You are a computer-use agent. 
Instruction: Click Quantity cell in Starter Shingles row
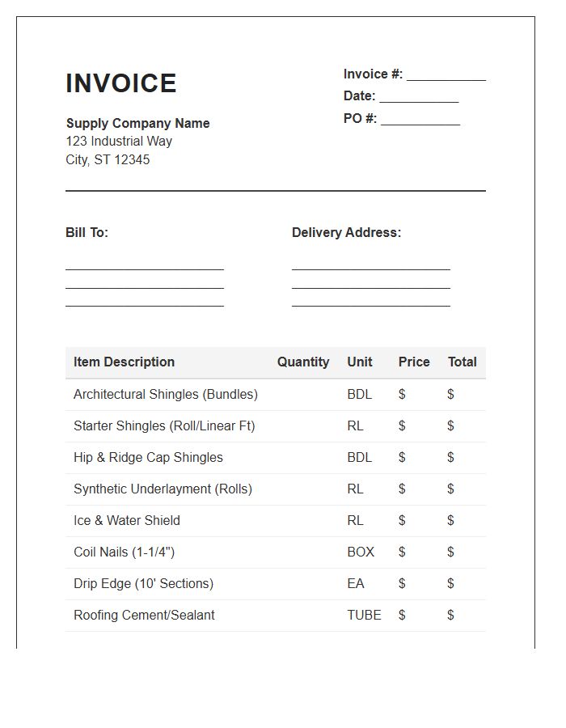(304, 426)
